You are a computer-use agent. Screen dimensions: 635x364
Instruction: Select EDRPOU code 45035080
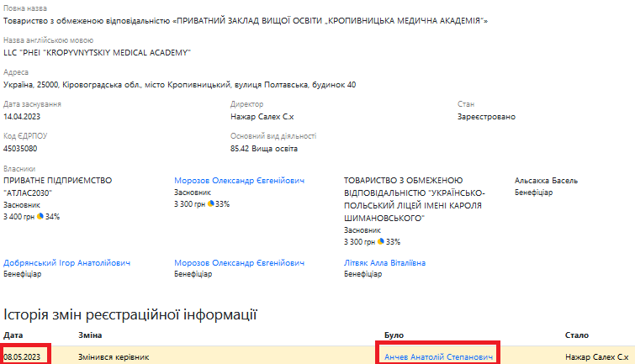click(20, 149)
